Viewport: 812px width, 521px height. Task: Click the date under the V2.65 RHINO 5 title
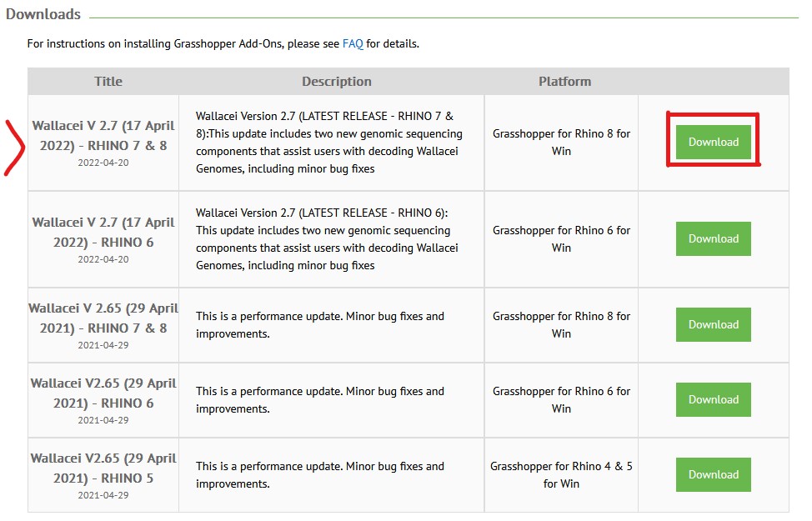[x=103, y=494]
